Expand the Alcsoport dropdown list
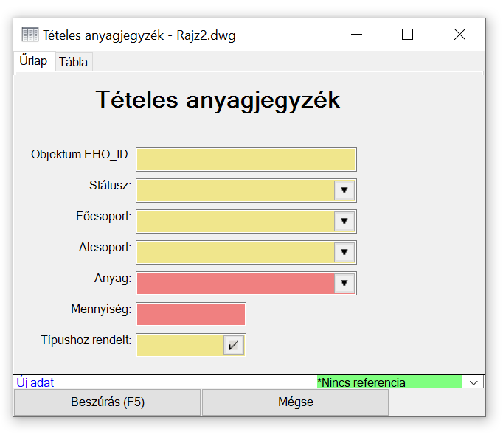503x448 pixels. [x=344, y=252]
